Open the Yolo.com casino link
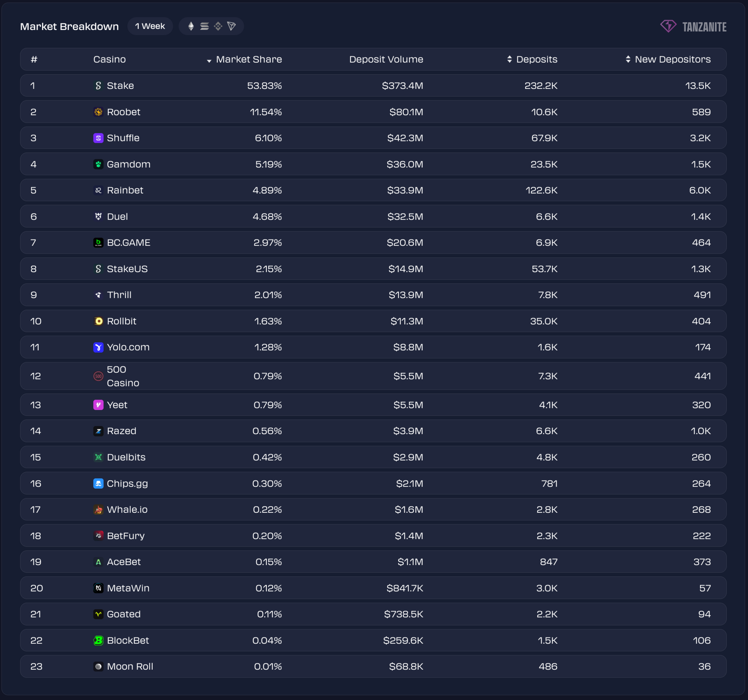Viewport: 748px width, 700px height. 128,347
